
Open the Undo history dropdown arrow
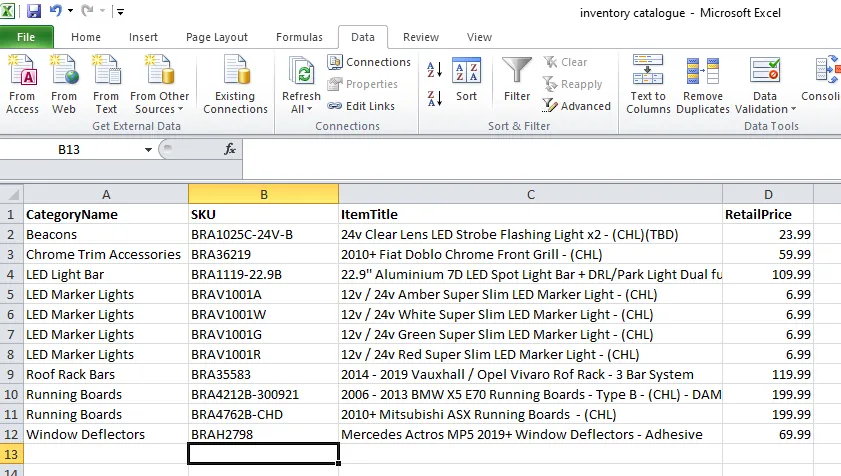click(70, 11)
